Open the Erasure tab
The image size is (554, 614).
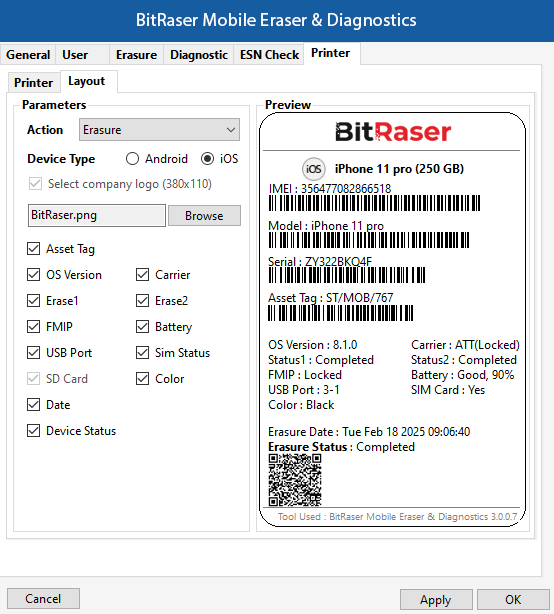coord(136,54)
